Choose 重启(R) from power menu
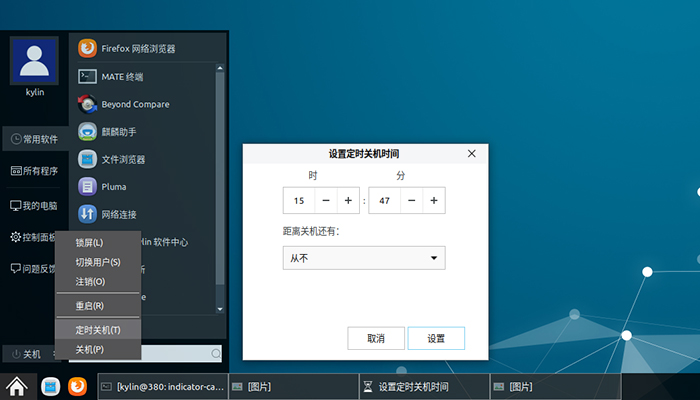 pyautogui.click(x=90, y=306)
